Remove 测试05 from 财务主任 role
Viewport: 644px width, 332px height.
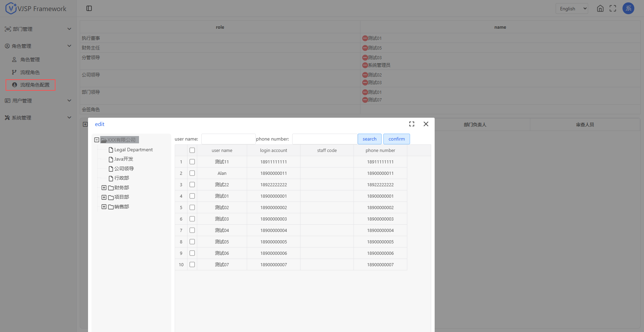pyautogui.click(x=365, y=48)
